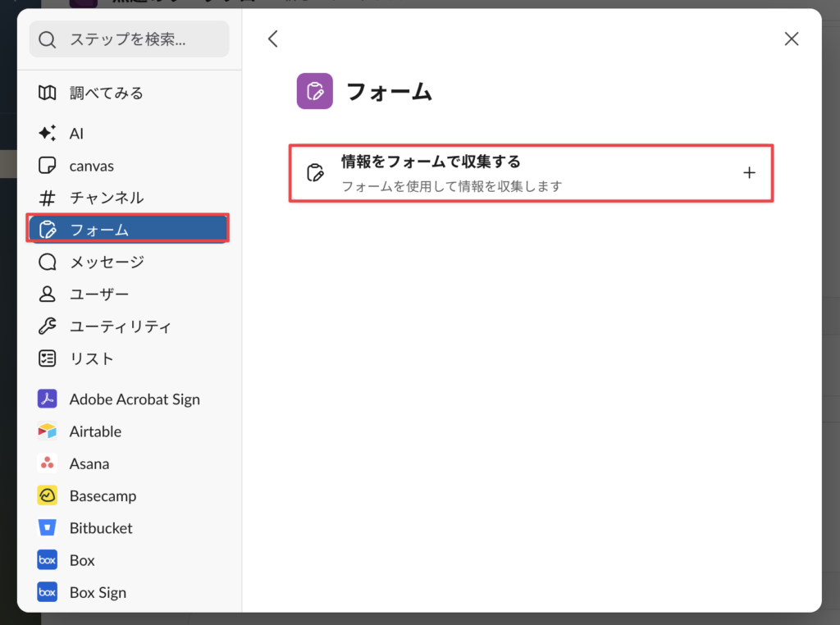Image resolution: width=840 pixels, height=625 pixels.
Task: Open the メッセージ category
Action: coord(106,262)
